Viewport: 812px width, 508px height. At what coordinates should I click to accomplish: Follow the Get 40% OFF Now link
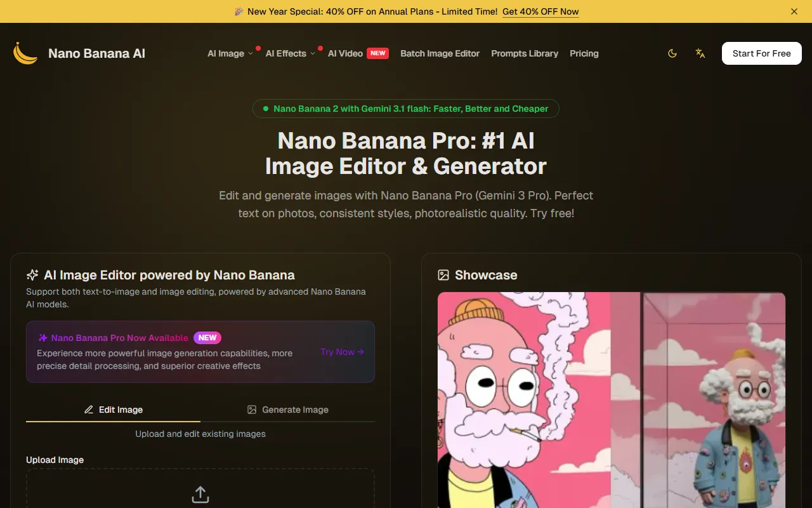pos(540,11)
